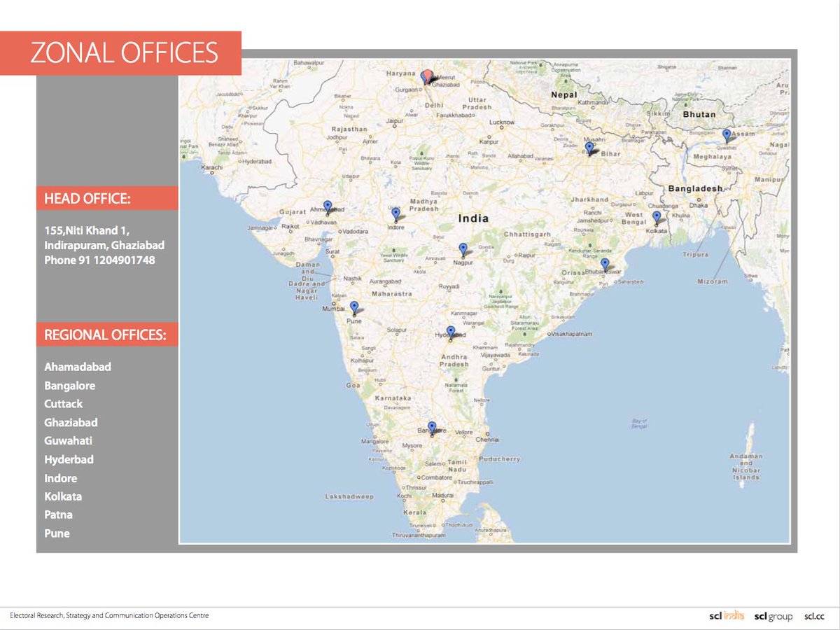This screenshot has height=630, width=840.
Task: Click the Goa label on the map
Action: point(352,386)
